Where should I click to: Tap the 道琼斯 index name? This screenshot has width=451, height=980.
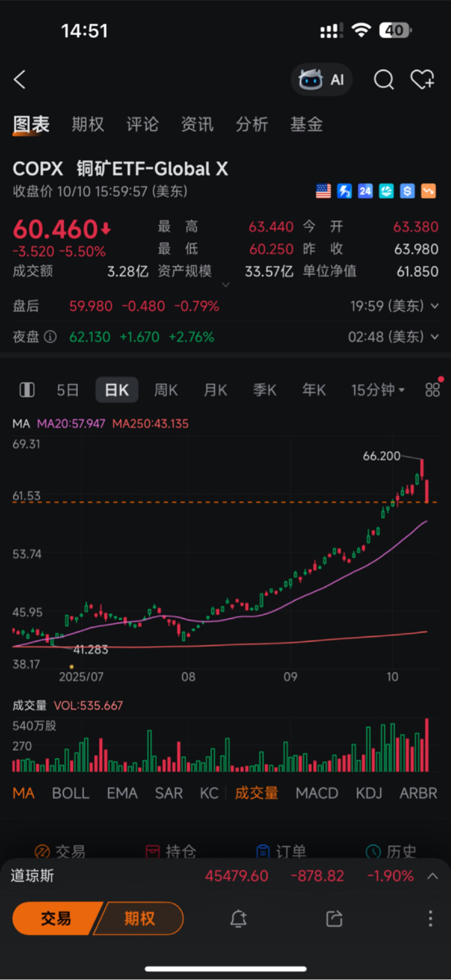tap(32, 876)
